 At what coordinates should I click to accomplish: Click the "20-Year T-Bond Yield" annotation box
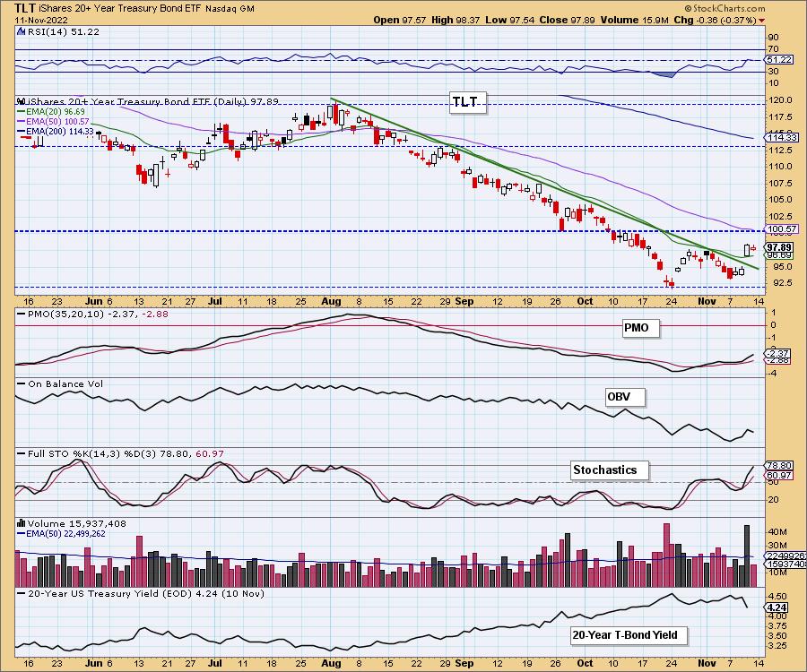[x=629, y=635]
